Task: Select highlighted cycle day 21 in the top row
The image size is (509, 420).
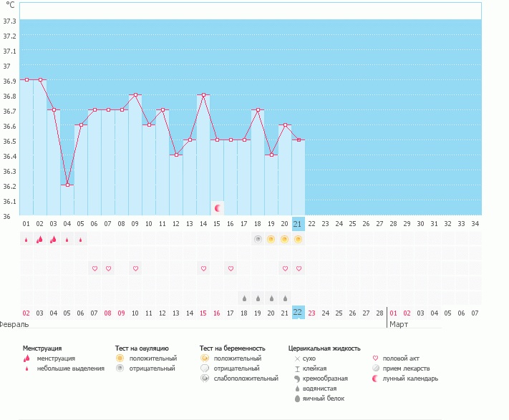Action: pyautogui.click(x=298, y=223)
